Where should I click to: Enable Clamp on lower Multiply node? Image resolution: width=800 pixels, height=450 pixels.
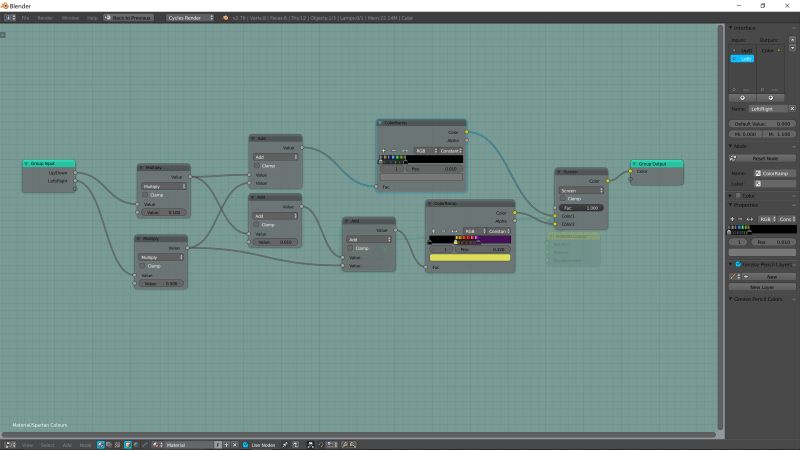[143, 266]
